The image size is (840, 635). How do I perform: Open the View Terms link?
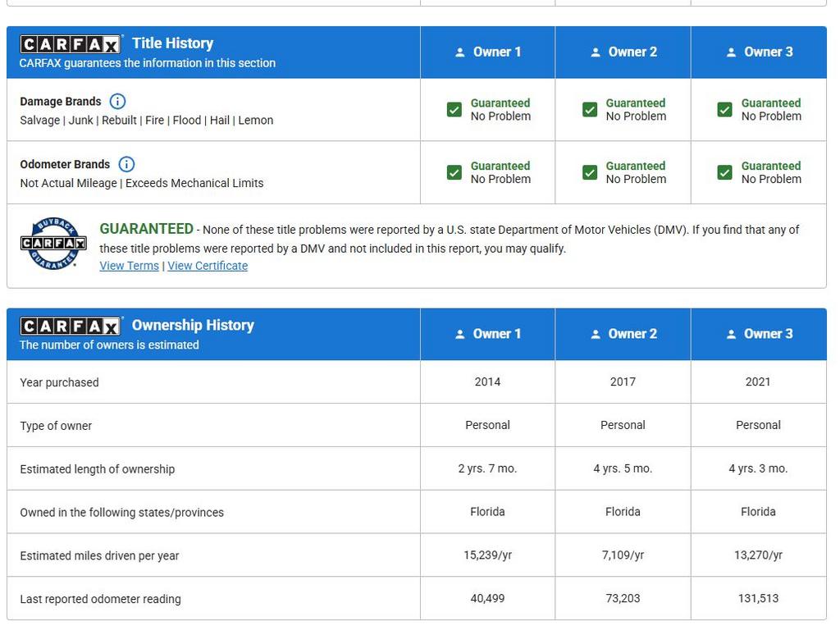coord(129,266)
